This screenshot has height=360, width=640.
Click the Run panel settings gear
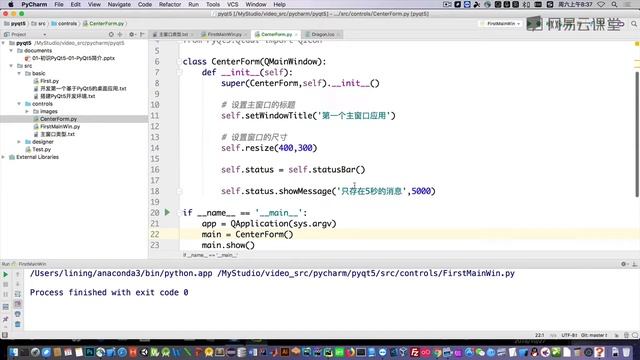pyautogui.click(x=624, y=264)
